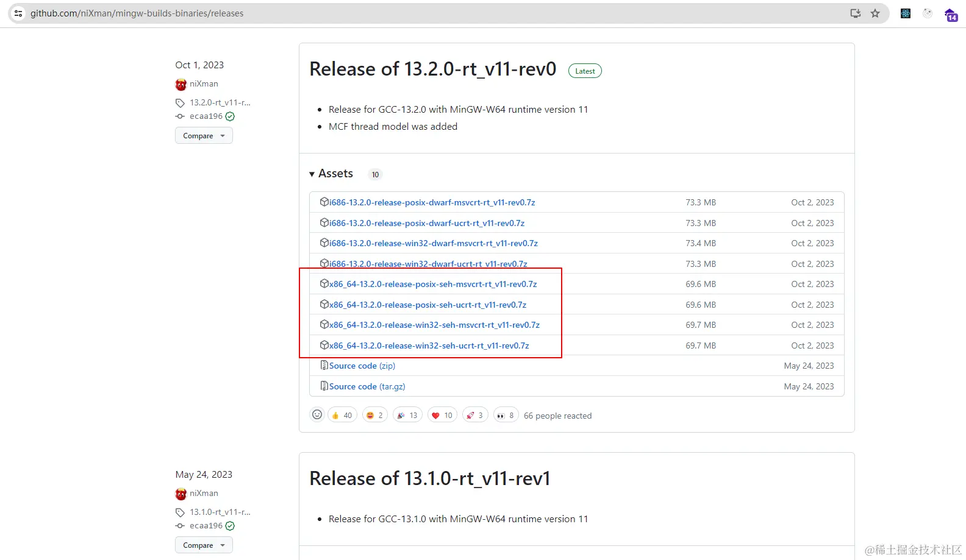This screenshot has height=560, width=966.
Task: Click May 24, 2023 date of Source code (zip)
Action: coord(809,366)
